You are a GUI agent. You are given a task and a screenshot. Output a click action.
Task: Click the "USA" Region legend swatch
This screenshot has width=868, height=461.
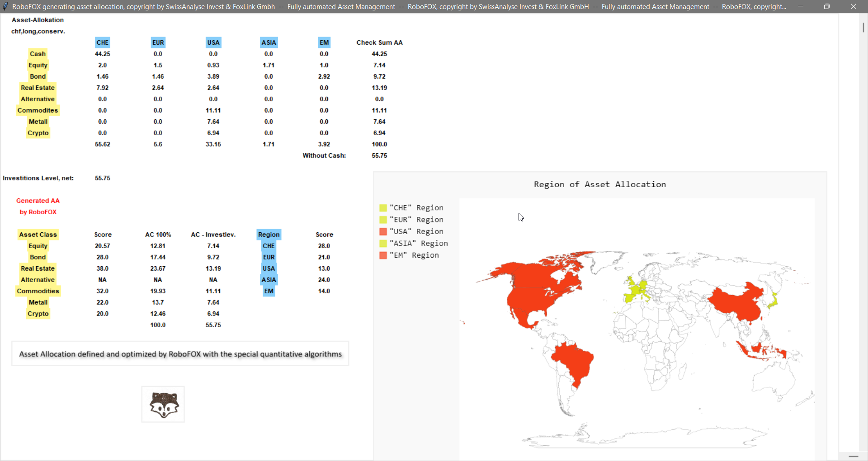383,231
